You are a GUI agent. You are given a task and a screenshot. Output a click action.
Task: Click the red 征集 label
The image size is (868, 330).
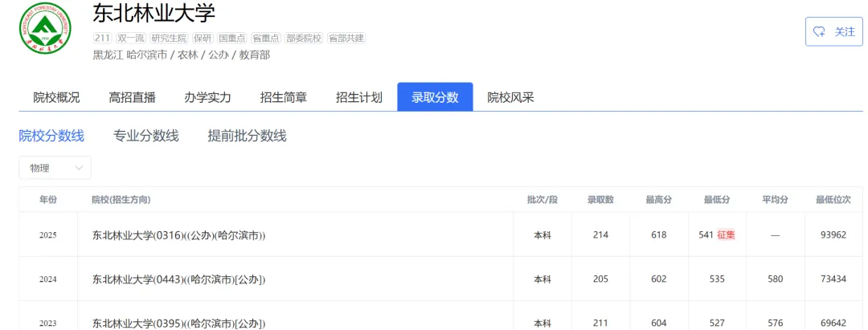coord(726,235)
